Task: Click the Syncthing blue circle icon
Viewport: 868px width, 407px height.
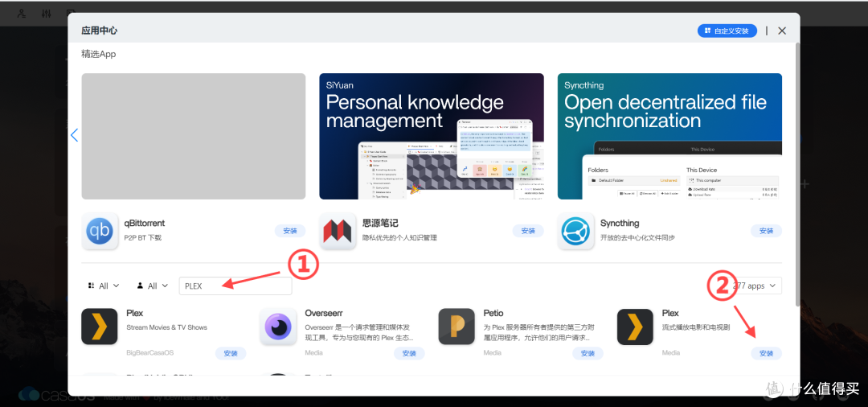Action: (575, 231)
